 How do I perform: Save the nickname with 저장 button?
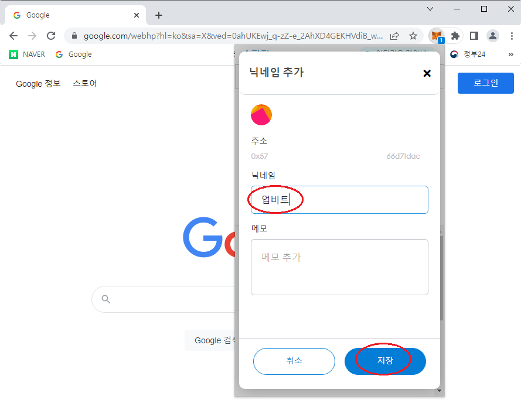(385, 361)
